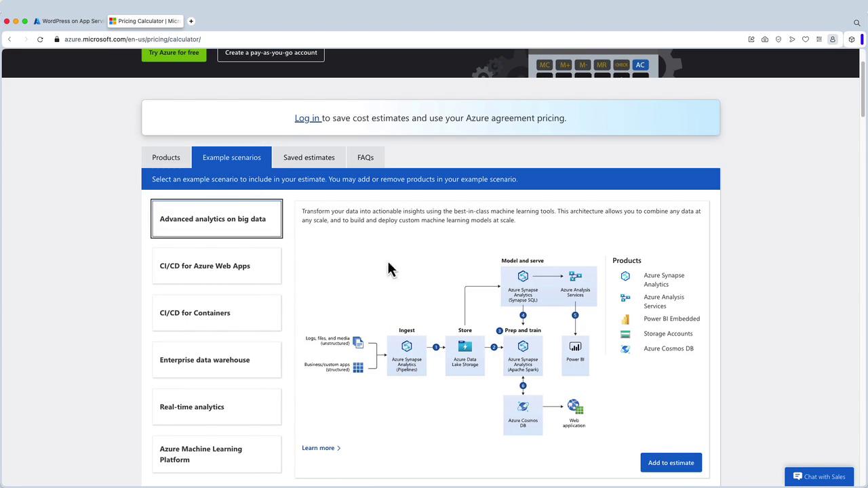Click the Azure Analysis Services icon in the diagram
The image size is (868, 488).
click(x=575, y=277)
